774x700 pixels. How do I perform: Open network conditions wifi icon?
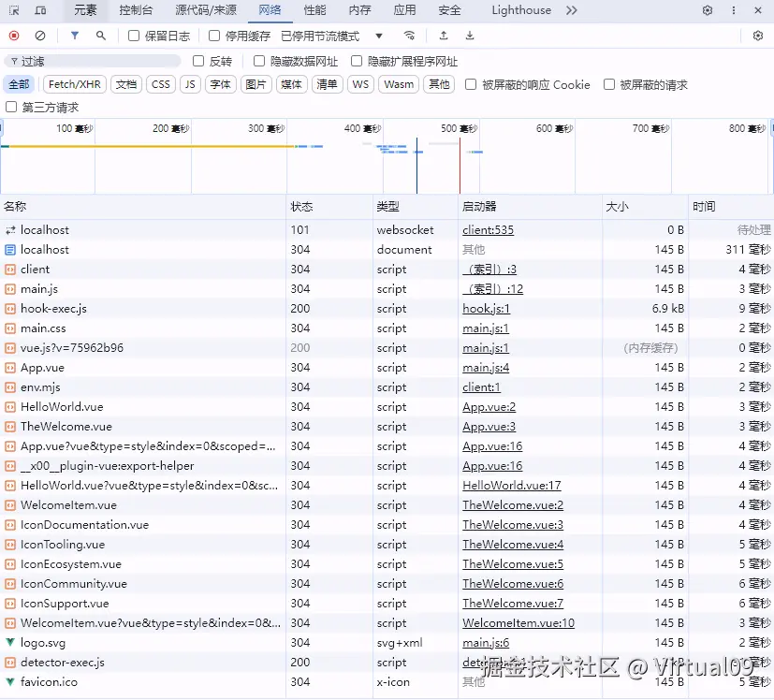click(409, 36)
